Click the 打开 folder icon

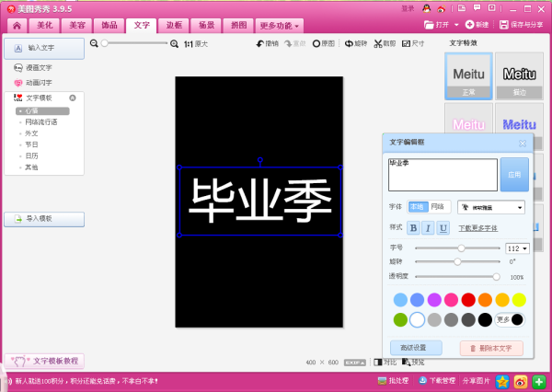[429, 25]
